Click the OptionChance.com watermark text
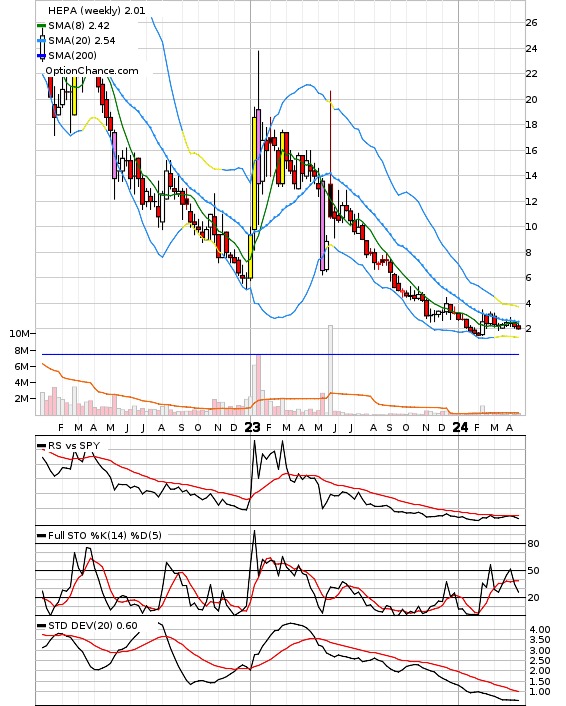The width and height of the screenshot is (566, 706). tap(92, 71)
